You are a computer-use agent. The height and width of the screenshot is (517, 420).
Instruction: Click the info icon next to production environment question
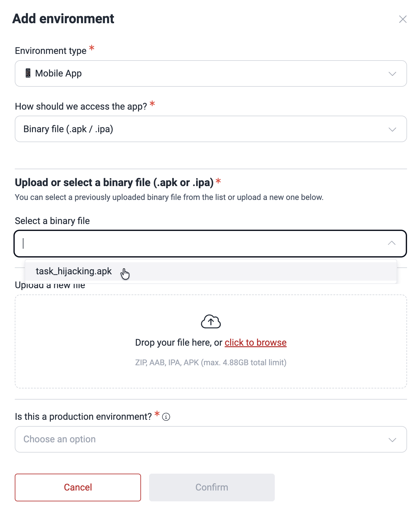(166, 417)
